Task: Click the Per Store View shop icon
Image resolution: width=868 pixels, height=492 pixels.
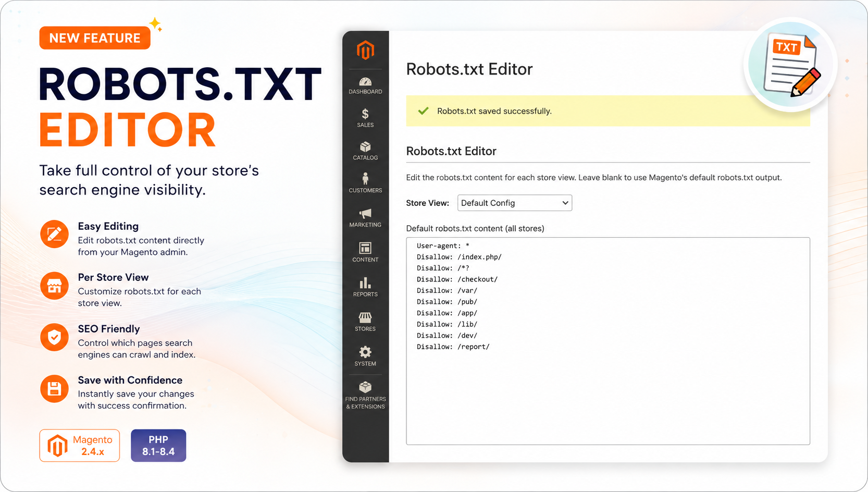Action: click(54, 286)
